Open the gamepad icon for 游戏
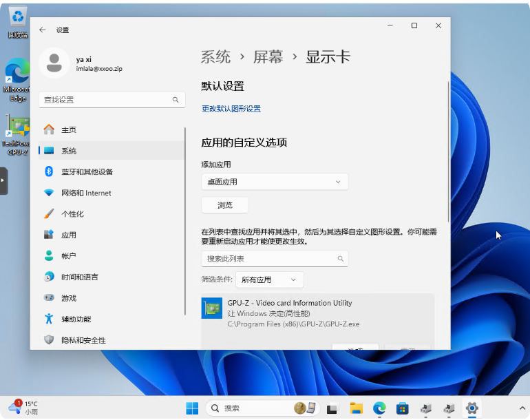The width and height of the screenshot is (530, 420). [49, 297]
